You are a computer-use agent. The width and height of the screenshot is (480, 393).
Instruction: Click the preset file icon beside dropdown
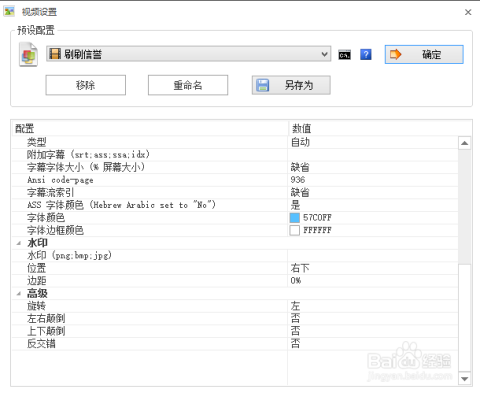pos(28,54)
